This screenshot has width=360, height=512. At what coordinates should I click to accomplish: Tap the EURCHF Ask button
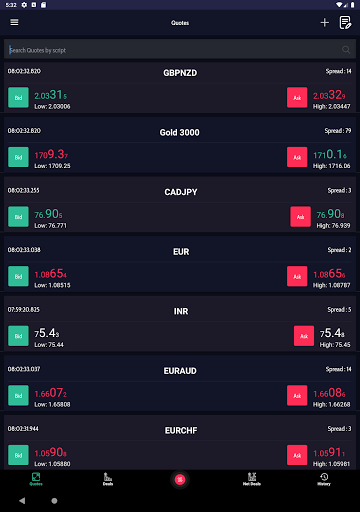[x=297, y=455]
